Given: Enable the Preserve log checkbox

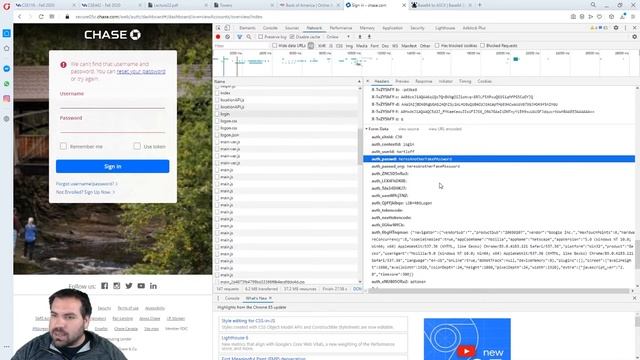Looking at the screenshot, I should click(x=260, y=37).
